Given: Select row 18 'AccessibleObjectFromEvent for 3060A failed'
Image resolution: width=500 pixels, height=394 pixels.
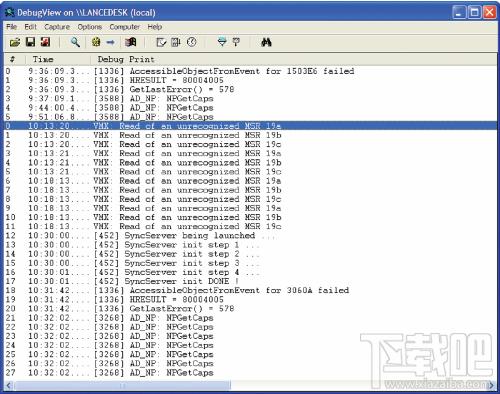Looking at the screenshot, I should click(x=250, y=290).
